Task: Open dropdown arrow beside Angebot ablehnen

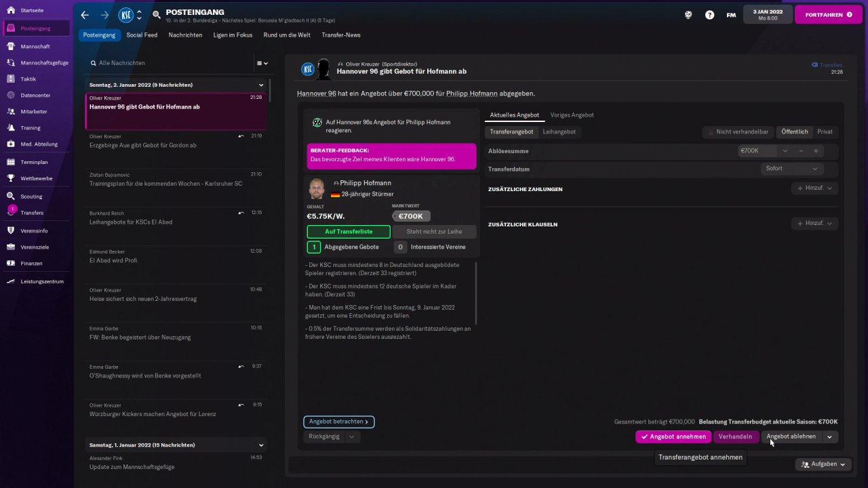Action: [x=829, y=437]
